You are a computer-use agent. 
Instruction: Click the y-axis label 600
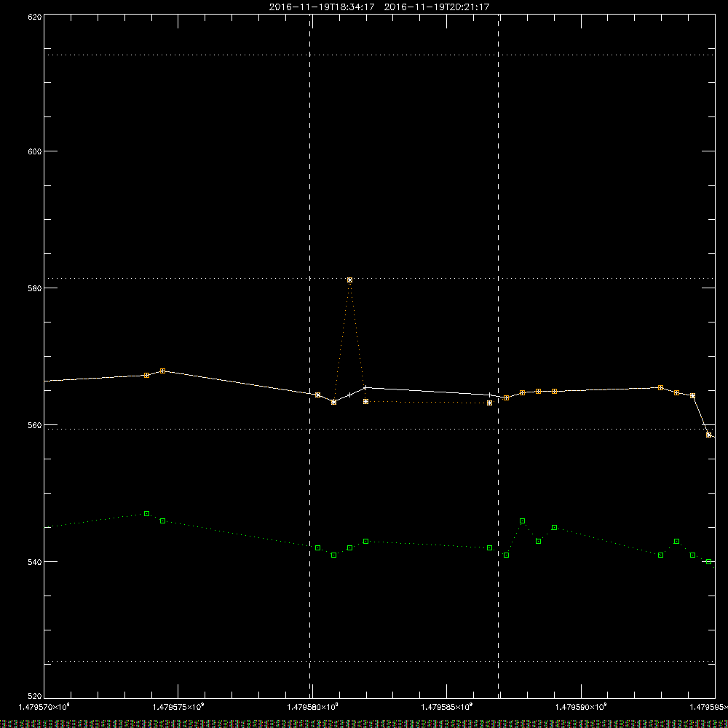pos(35,151)
